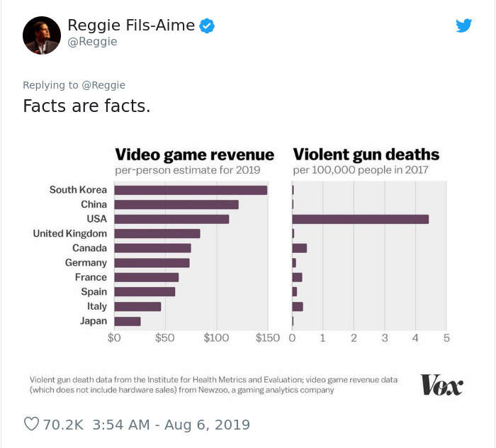
Task: Click the Vox logo in the chart
Action: pyautogui.click(x=441, y=385)
